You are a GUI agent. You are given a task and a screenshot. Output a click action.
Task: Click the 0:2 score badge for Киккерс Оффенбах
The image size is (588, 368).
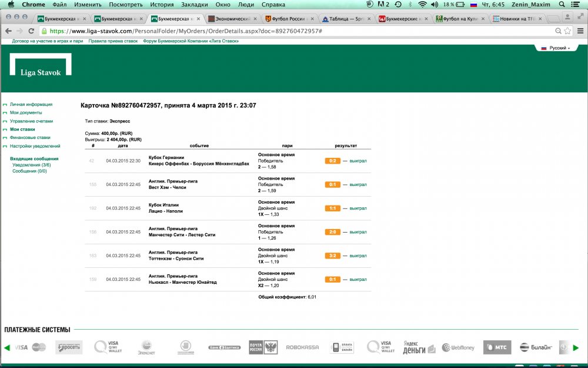(x=333, y=161)
